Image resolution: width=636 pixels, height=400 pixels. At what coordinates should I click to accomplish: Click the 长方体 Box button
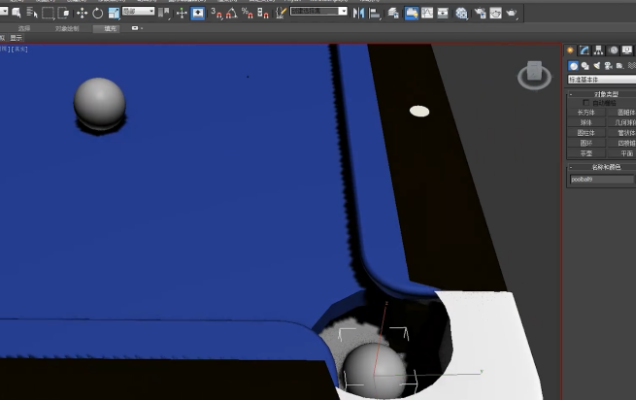[x=585, y=112]
